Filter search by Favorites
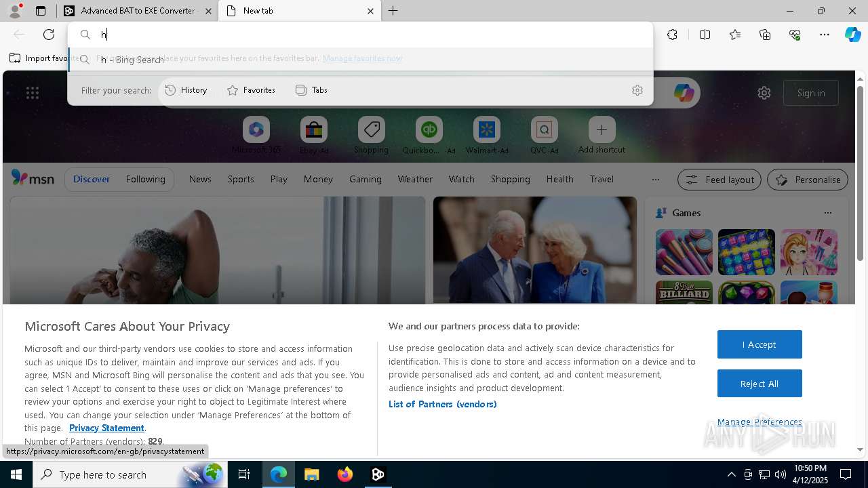The height and width of the screenshot is (488, 868). tap(252, 90)
